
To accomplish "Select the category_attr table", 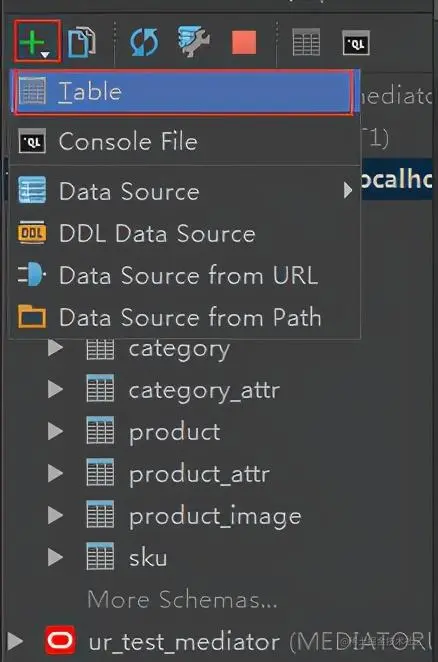I will click(x=204, y=391).
